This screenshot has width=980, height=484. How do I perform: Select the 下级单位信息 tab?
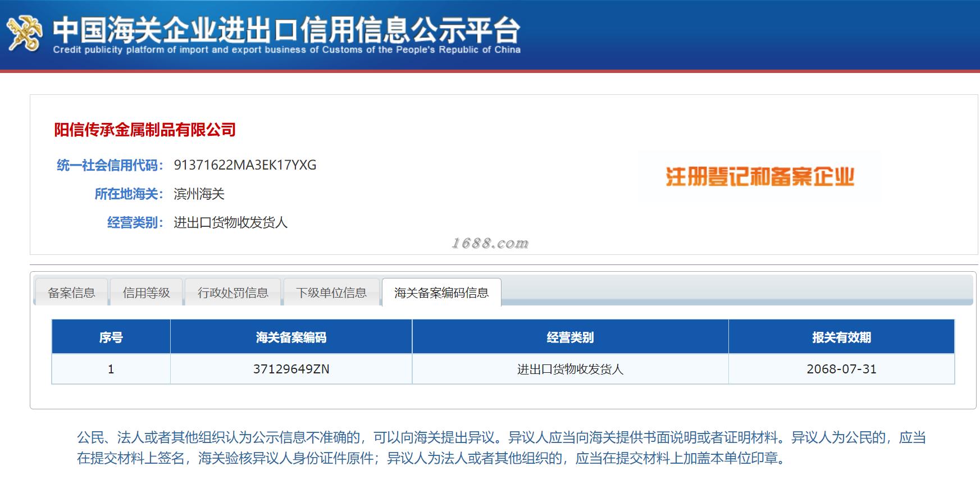tap(331, 293)
